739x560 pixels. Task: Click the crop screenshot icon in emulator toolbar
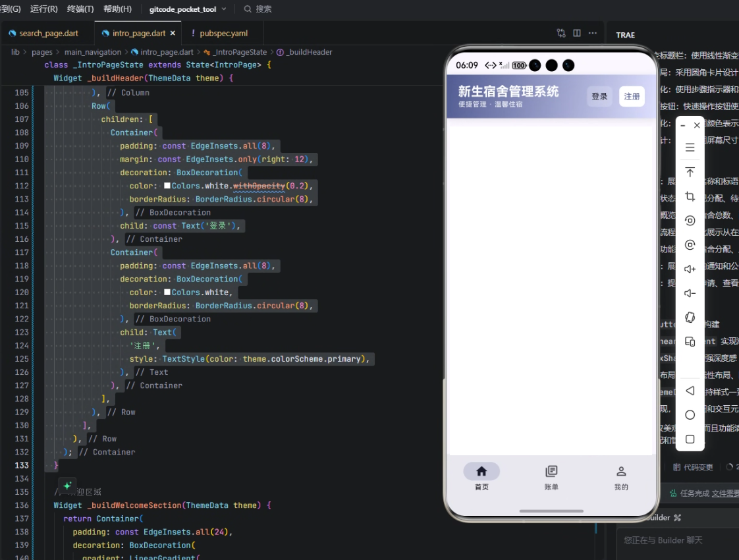pos(690,196)
